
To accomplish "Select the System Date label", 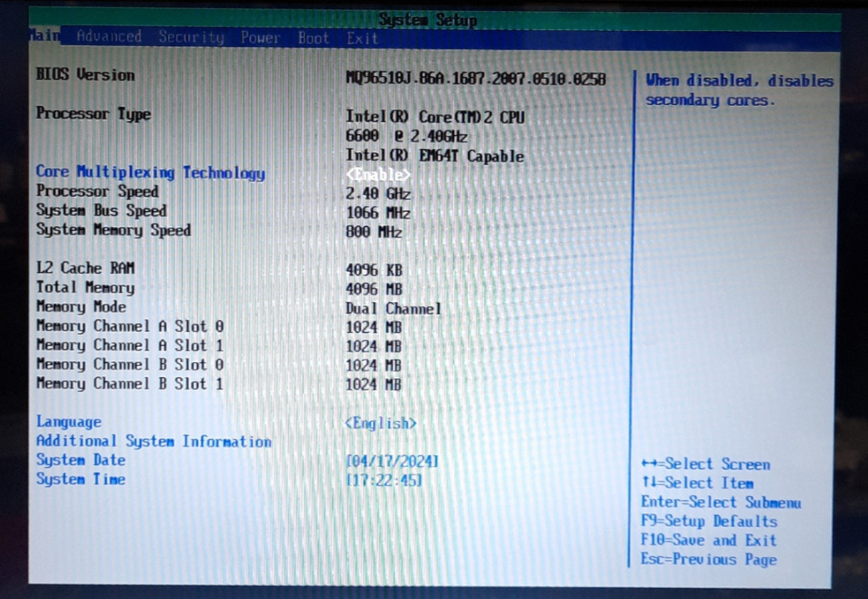I will click(81, 460).
